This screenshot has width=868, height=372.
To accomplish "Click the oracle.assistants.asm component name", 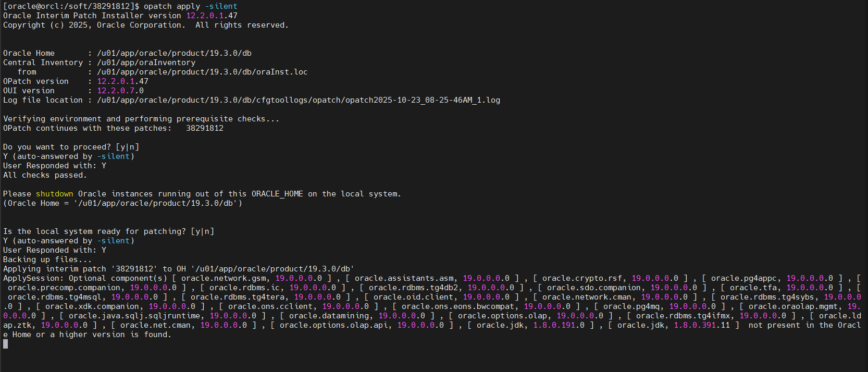I will (x=404, y=278).
